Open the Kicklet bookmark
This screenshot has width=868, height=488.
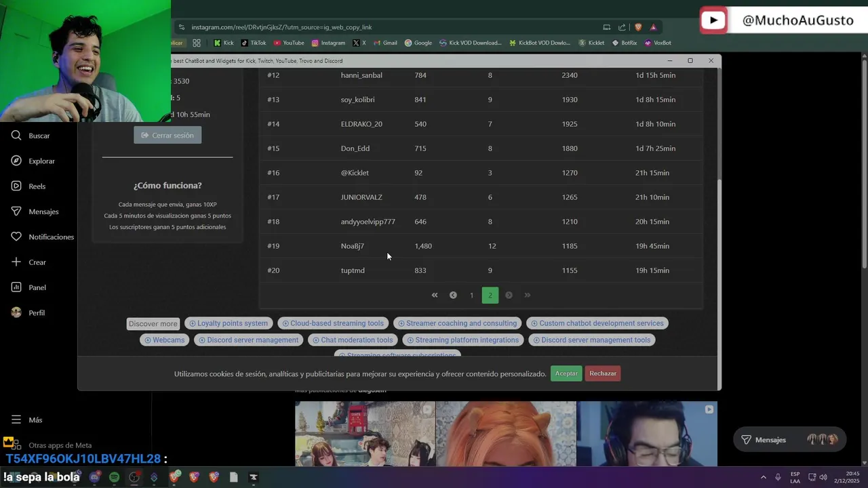[591, 43]
